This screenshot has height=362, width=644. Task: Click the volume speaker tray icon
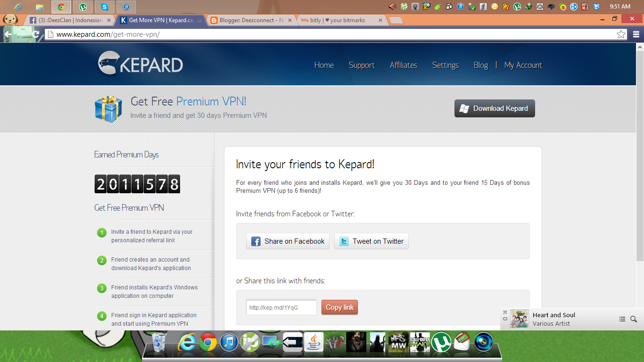pyautogui.click(x=392, y=7)
